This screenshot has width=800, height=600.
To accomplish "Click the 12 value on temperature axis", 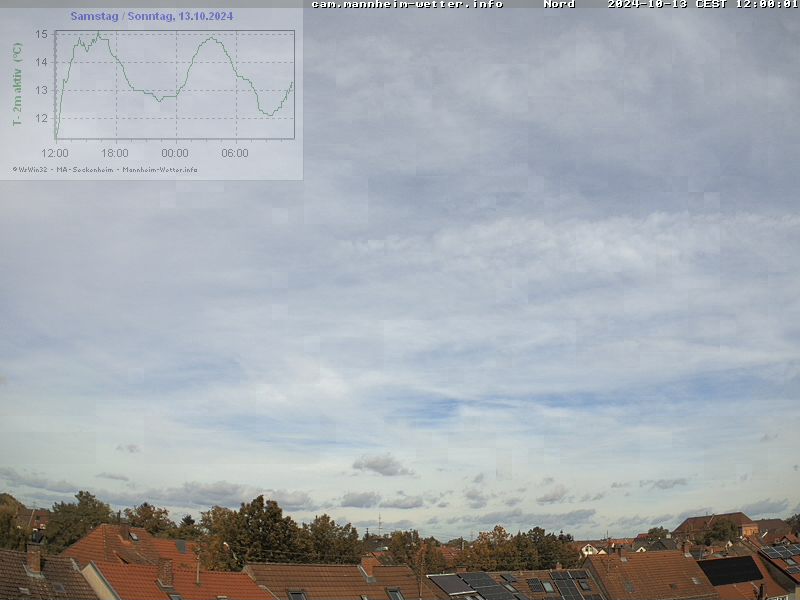I will (41, 118).
